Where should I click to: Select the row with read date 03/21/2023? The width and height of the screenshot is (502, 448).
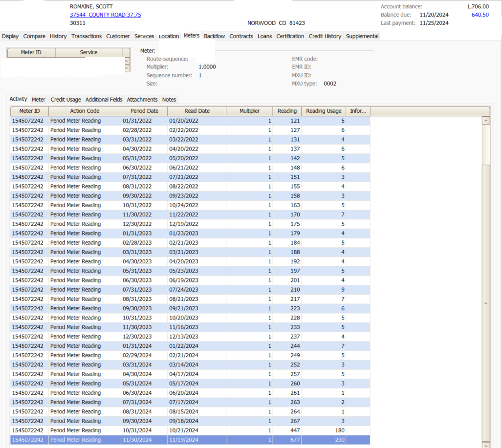tap(190, 252)
